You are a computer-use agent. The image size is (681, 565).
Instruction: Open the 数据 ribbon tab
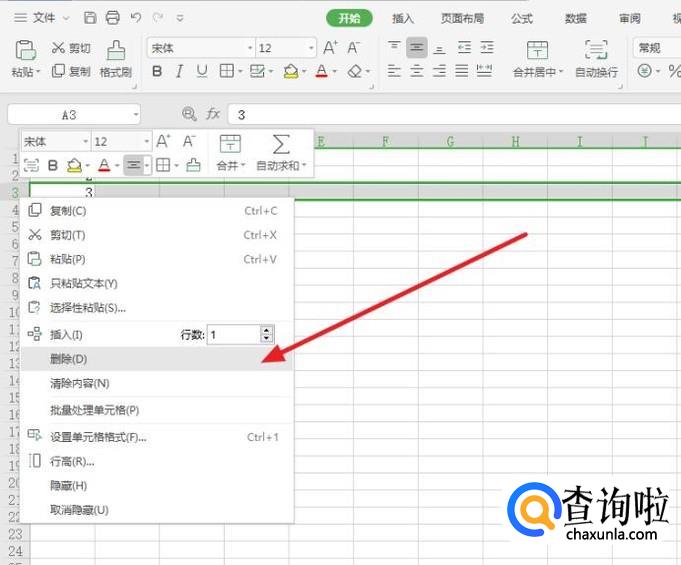(575, 18)
